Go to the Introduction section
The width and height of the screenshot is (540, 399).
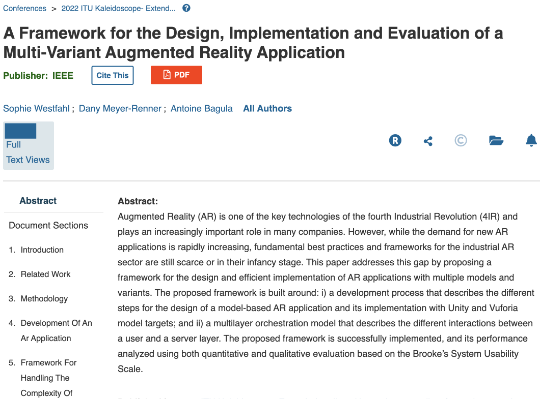(x=42, y=250)
